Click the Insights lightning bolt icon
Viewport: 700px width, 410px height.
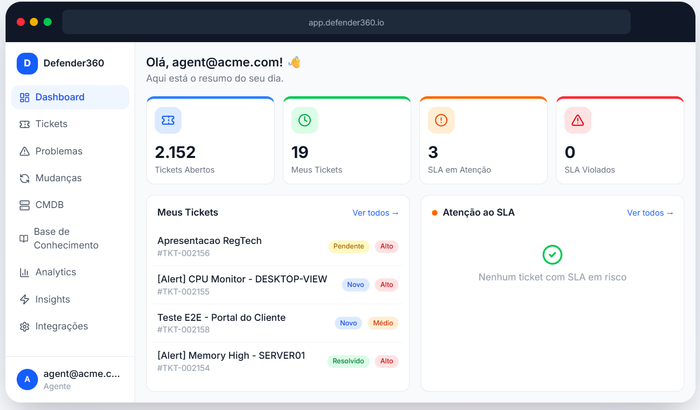(25, 299)
